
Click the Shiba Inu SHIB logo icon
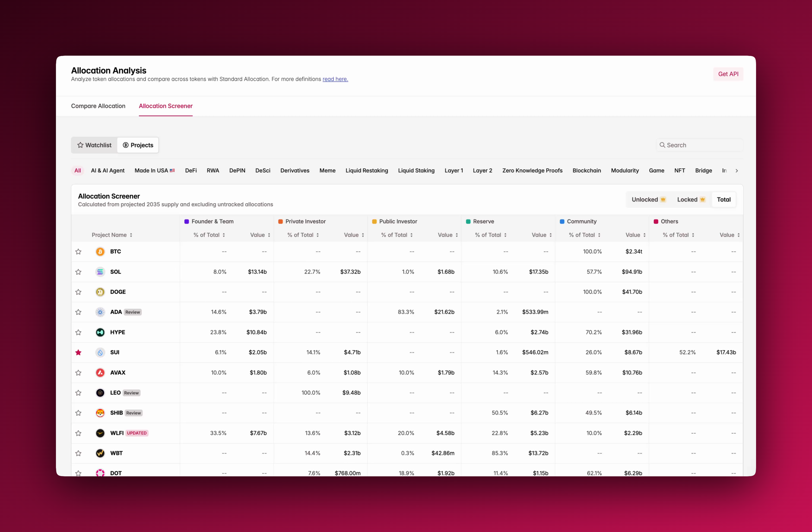click(100, 413)
